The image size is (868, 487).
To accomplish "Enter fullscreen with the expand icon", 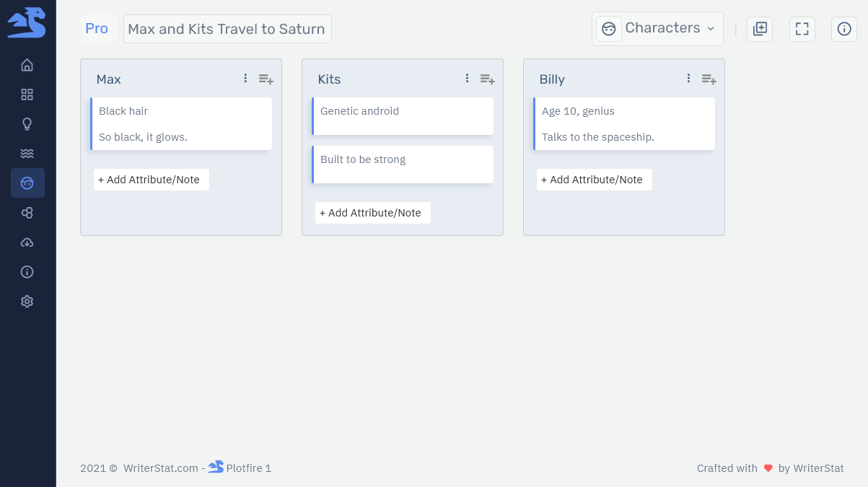I will pos(802,29).
